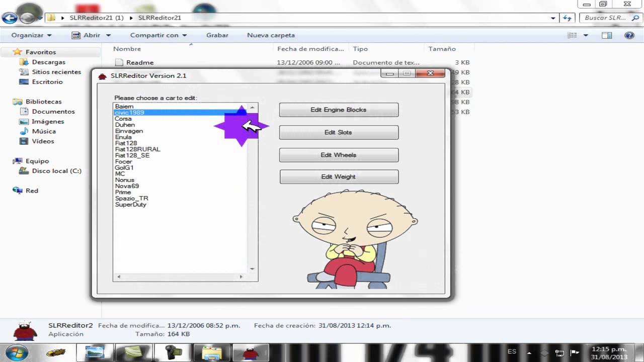Open Explorer help icon

pyautogui.click(x=629, y=35)
